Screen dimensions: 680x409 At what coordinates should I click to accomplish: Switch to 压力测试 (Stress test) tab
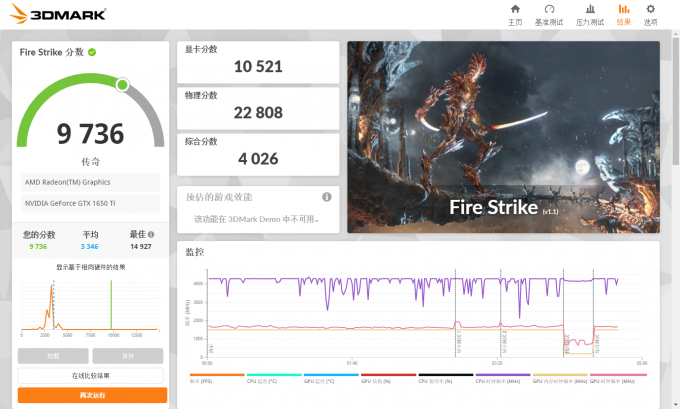point(590,15)
